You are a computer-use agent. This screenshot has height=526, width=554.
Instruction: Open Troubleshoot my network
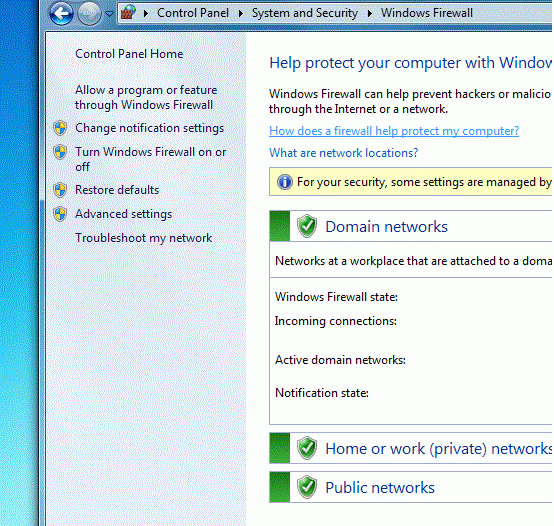143,238
